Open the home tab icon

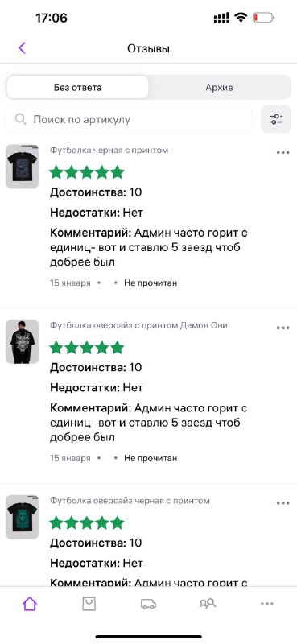pyautogui.click(x=30, y=603)
